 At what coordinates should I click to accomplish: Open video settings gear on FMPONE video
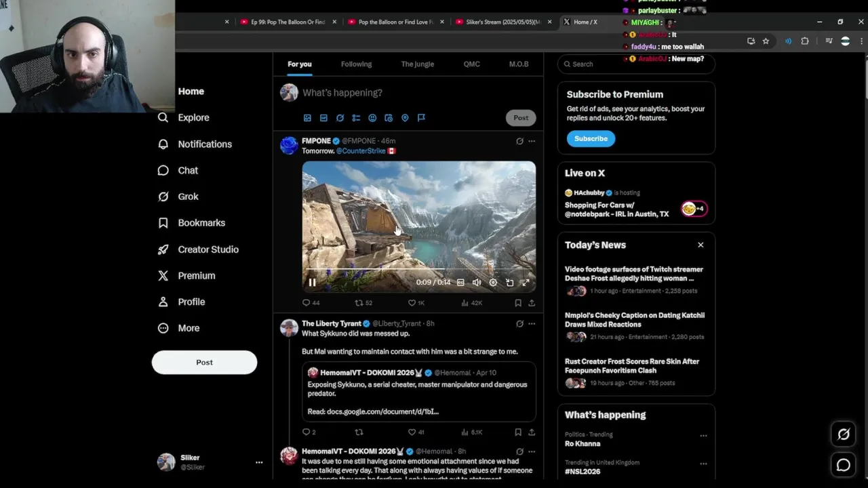click(x=493, y=283)
